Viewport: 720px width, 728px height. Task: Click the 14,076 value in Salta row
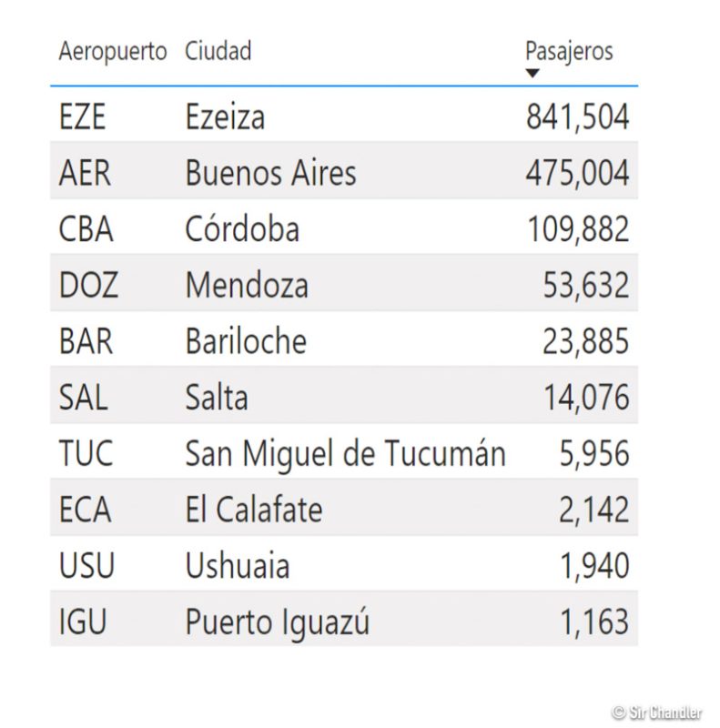[586, 398]
